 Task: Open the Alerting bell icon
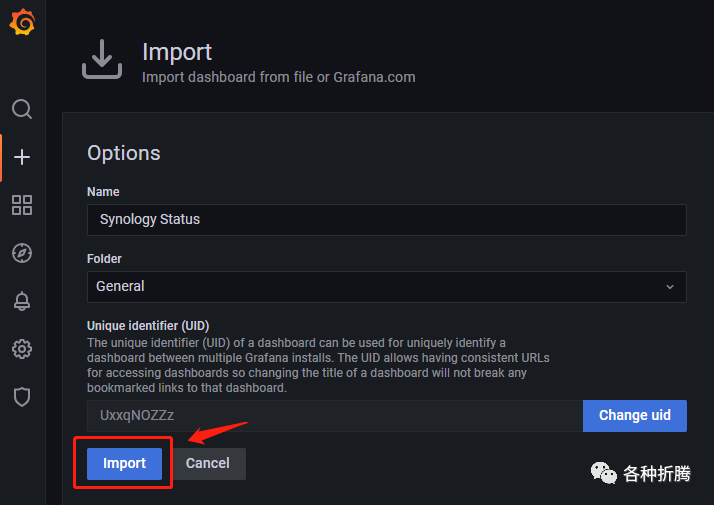[22, 301]
